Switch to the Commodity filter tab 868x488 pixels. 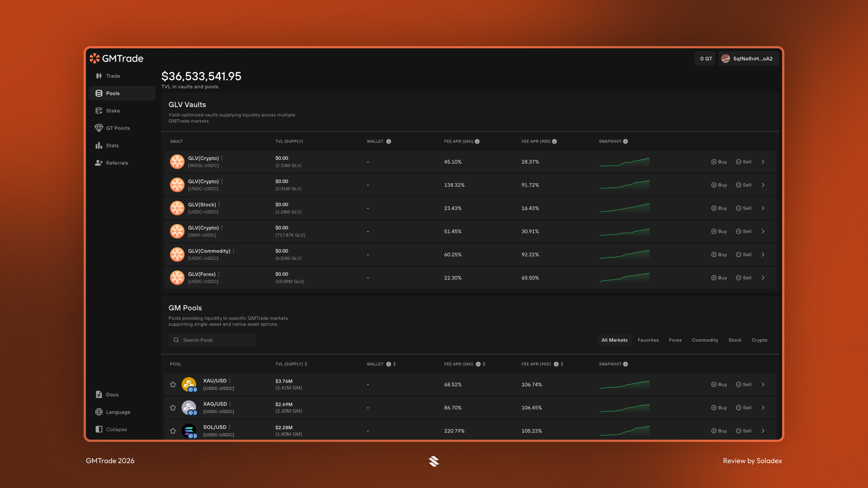tap(705, 340)
